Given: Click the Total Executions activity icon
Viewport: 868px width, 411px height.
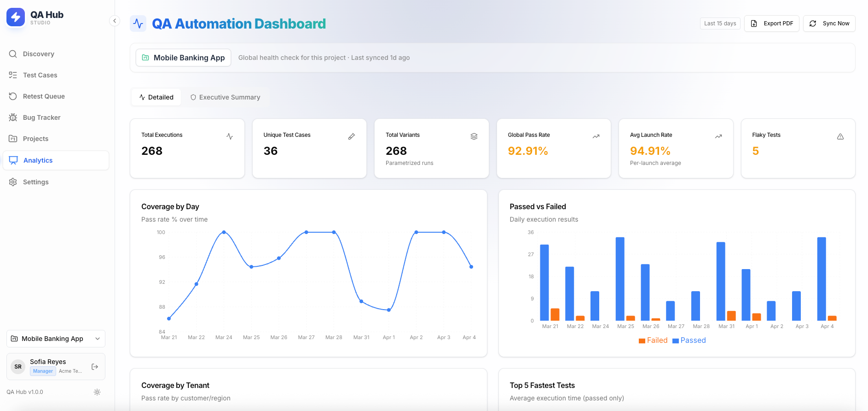Looking at the screenshot, I should coord(230,136).
